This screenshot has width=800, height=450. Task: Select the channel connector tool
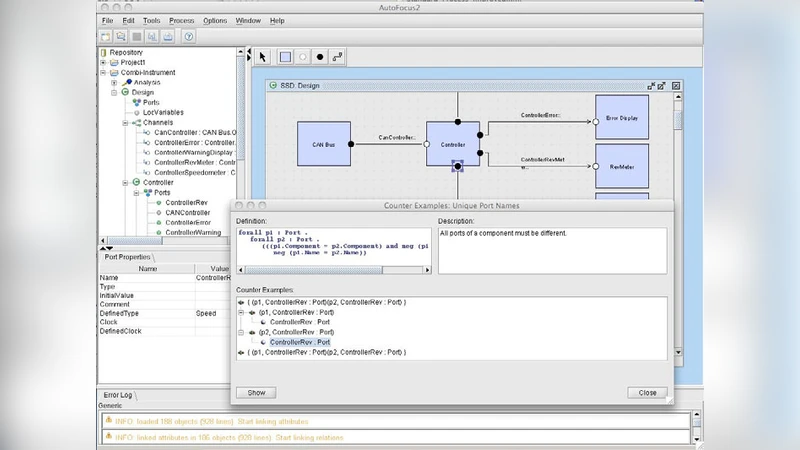tap(338, 57)
